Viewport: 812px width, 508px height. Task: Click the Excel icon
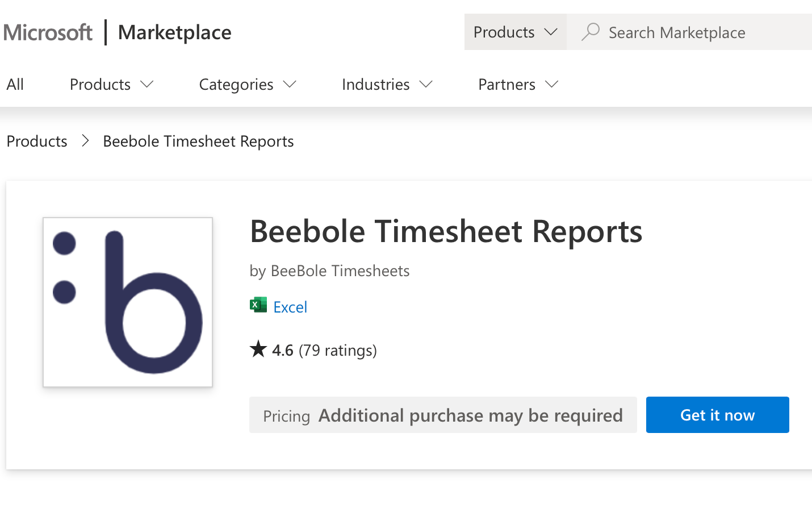(258, 305)
